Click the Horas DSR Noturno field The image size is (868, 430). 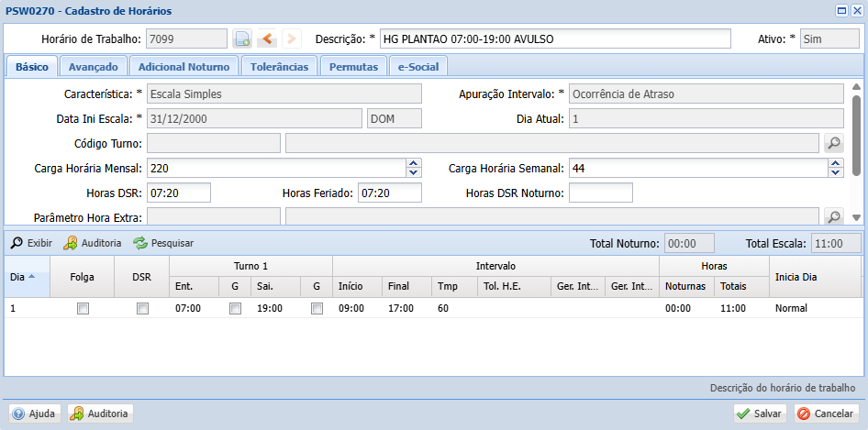pyautogui.click(x=601, y=193)
